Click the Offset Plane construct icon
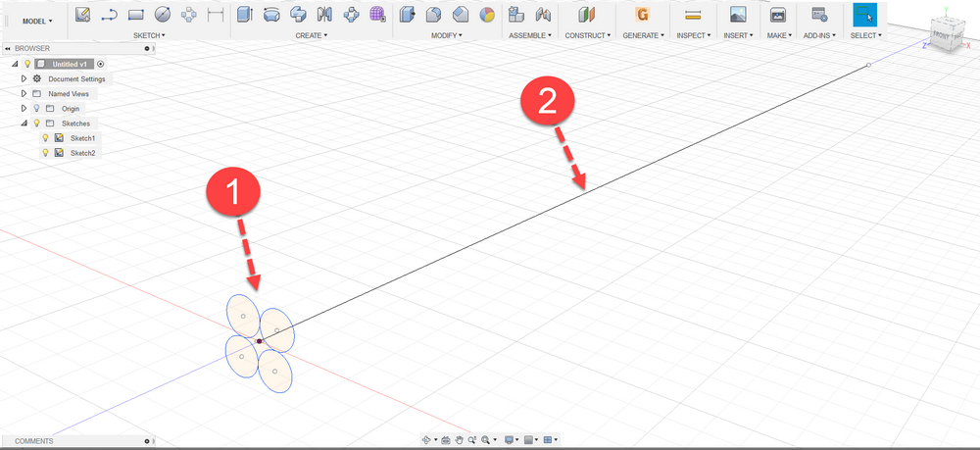Screen dimensions: 980x450 pos(587,14)
